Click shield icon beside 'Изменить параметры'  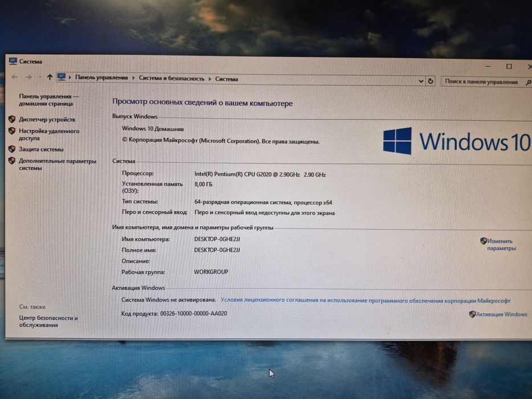pyautogui.click(x=484, y=241)
